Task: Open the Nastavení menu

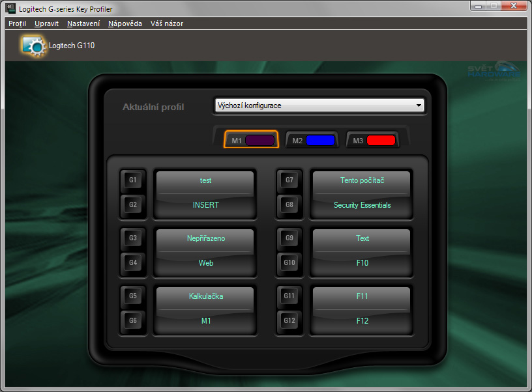Action: pyautogui.click(x=83, y=23)
